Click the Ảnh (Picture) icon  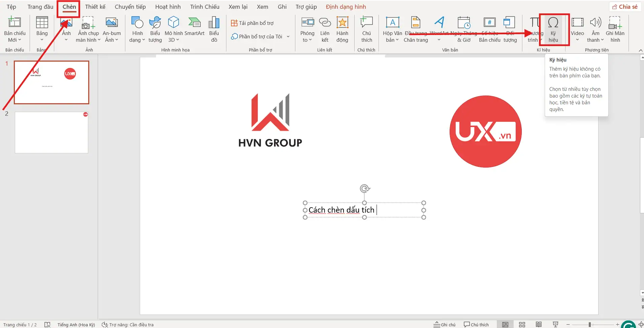pos(66,23)
